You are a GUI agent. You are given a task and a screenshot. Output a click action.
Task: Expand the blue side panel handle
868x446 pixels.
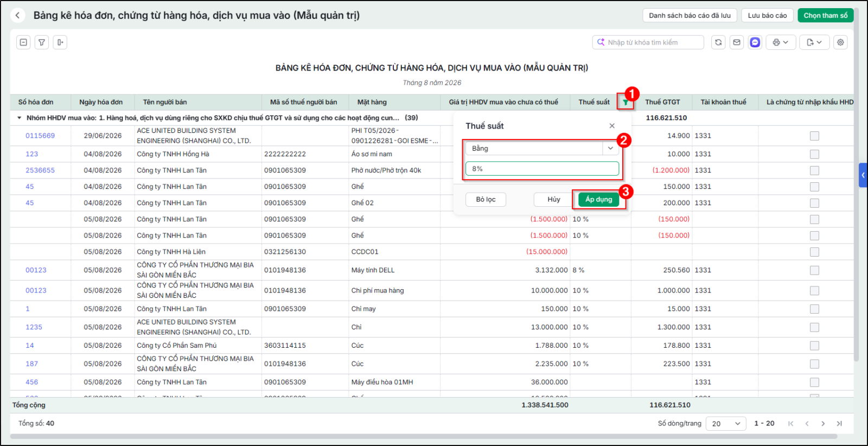863,175
